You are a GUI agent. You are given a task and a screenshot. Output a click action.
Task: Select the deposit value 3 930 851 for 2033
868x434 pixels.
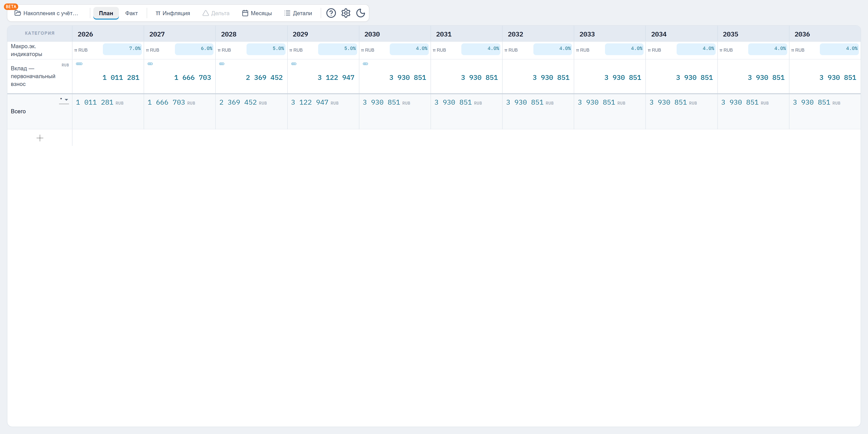(623, 77)
